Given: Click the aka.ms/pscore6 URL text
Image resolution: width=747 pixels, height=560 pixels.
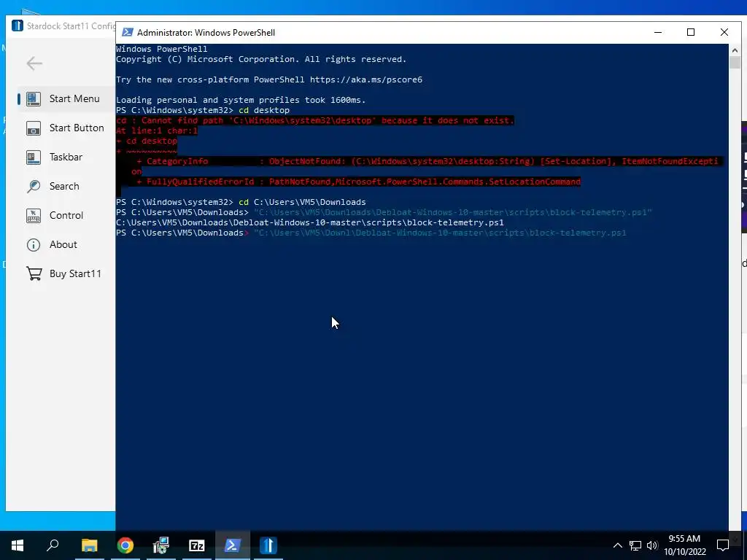Looking at the screenshot, I should click(x=366, y=79).
